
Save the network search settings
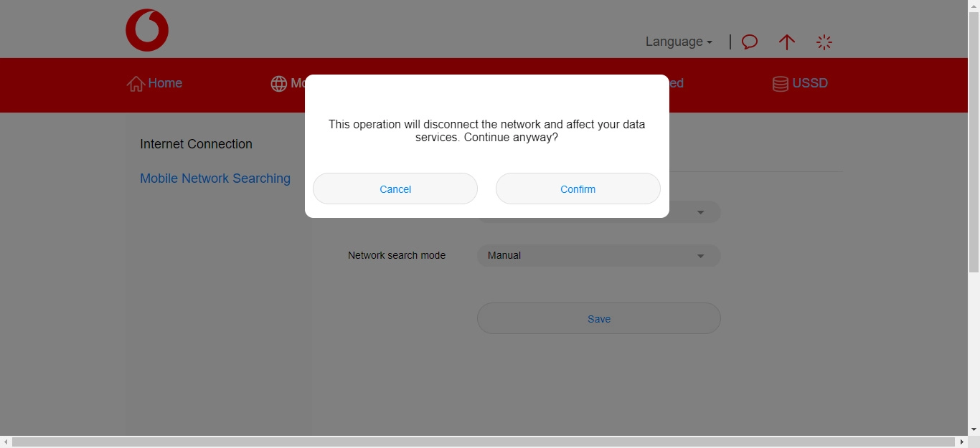598,318
